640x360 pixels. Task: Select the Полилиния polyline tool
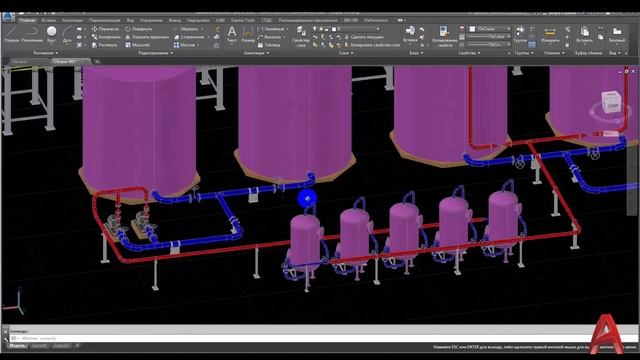(x=31, y=34)
